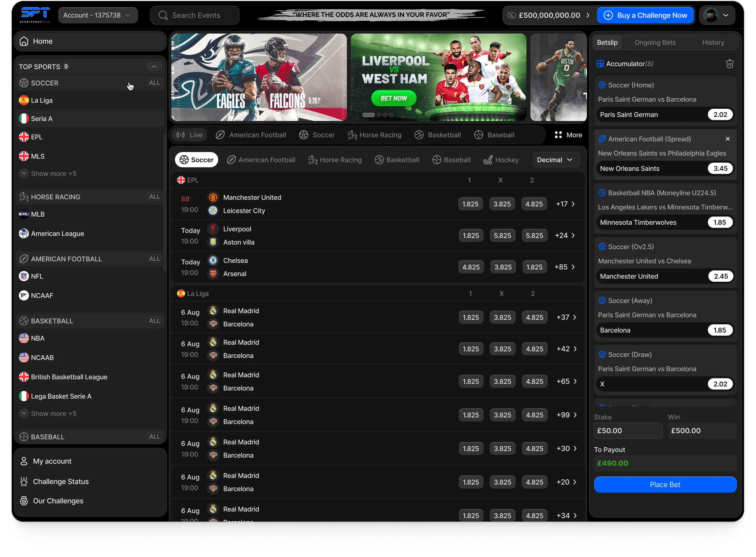The image size is (756, 557).
Task: Click the More grid icon
Action: point(558,135)
